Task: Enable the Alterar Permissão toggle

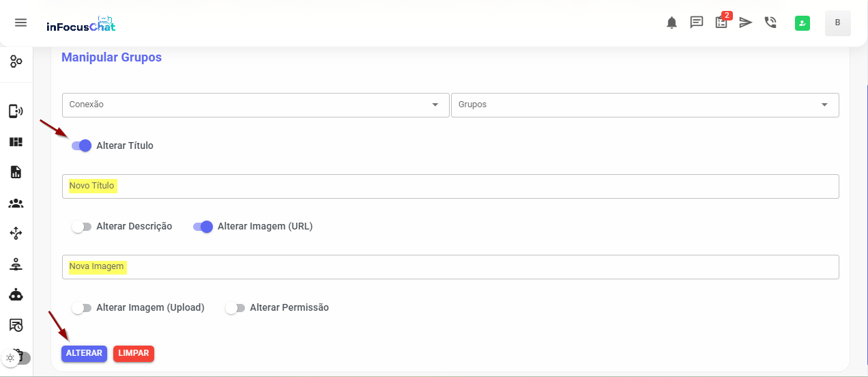Action: (235, 308)
